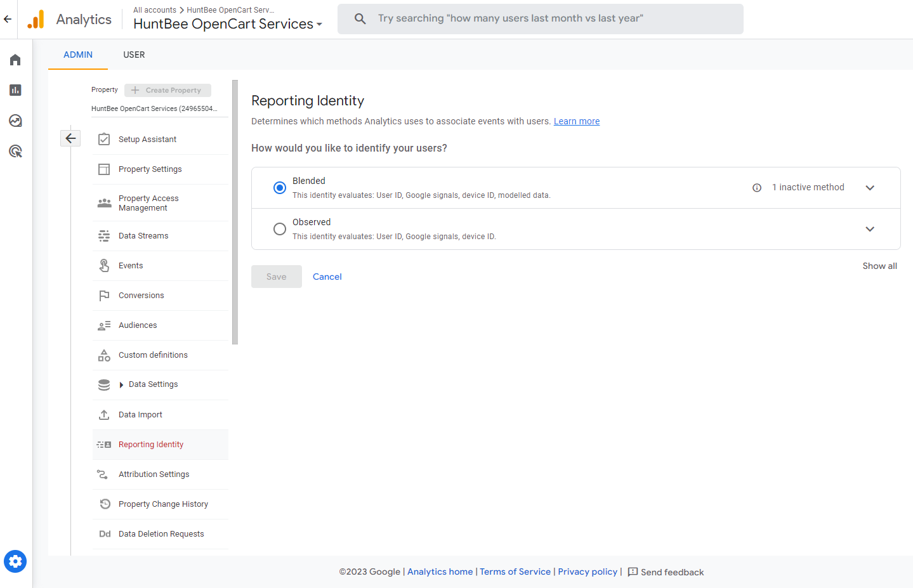
Task: Click the Learn more link
Action: point(577,121)
